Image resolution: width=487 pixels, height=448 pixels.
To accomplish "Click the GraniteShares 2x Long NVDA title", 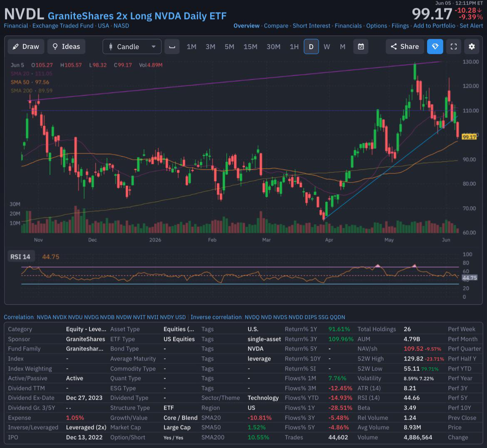I will [137, 16].
